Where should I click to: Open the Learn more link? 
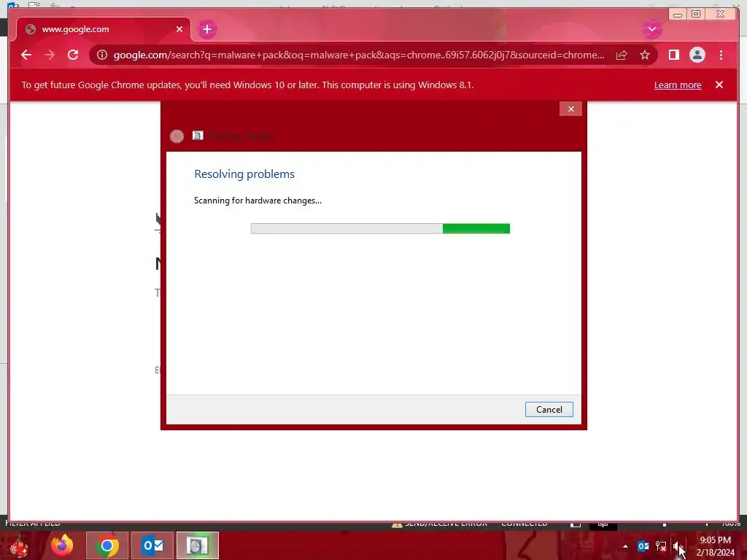tap(678, 85)
